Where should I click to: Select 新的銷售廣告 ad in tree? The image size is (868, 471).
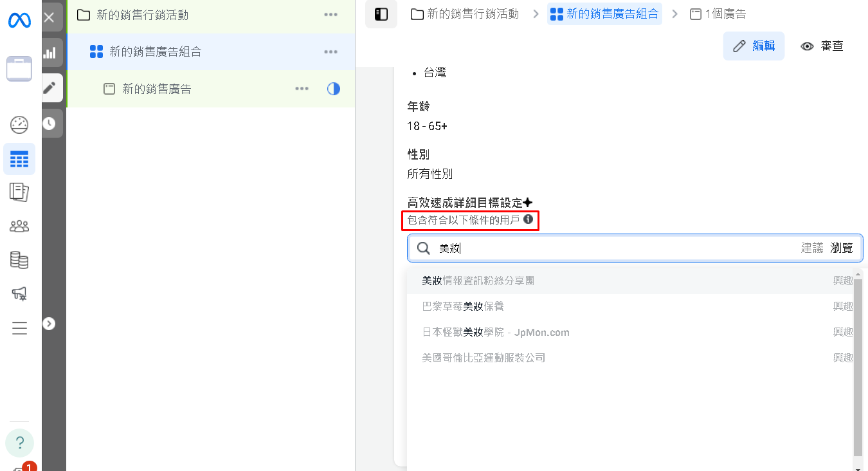(x=156, y=89)
